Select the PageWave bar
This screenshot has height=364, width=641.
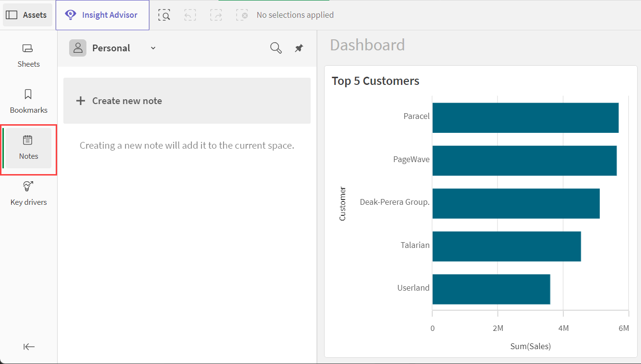tap(524, 161)
